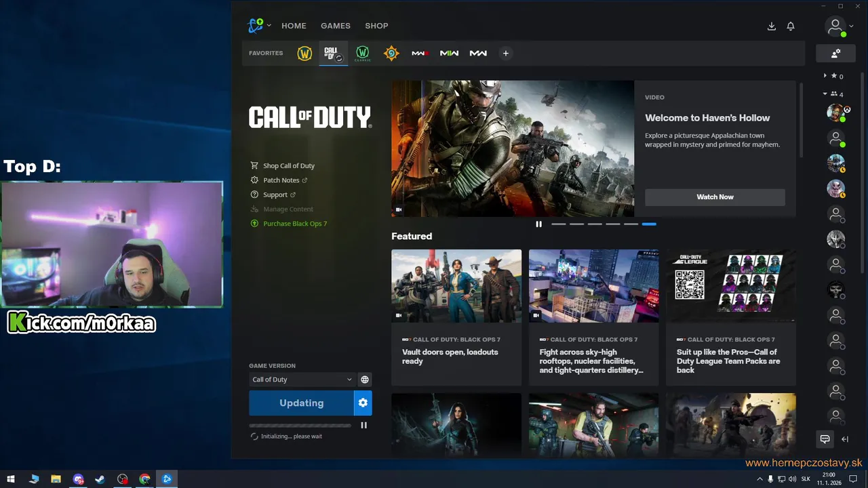The image size is (868, 488).
Task: Click the first friend avatar in the list
Action: 835,112
